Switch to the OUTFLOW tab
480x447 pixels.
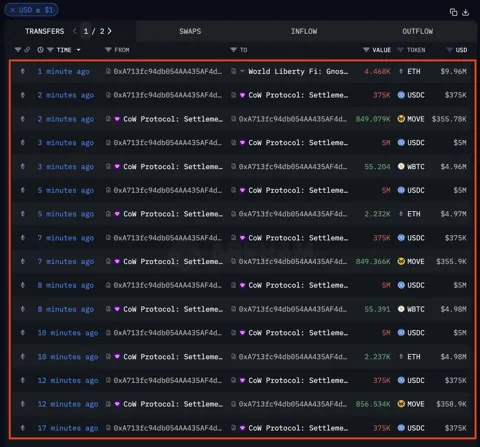pos(418,31)
